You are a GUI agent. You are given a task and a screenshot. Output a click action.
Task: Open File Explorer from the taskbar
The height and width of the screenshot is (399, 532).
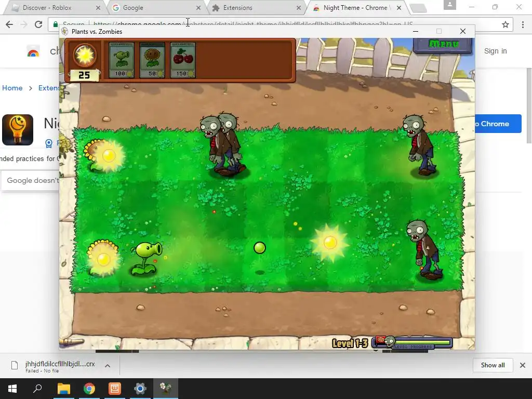pyautogui.click(x=63, y=389)
